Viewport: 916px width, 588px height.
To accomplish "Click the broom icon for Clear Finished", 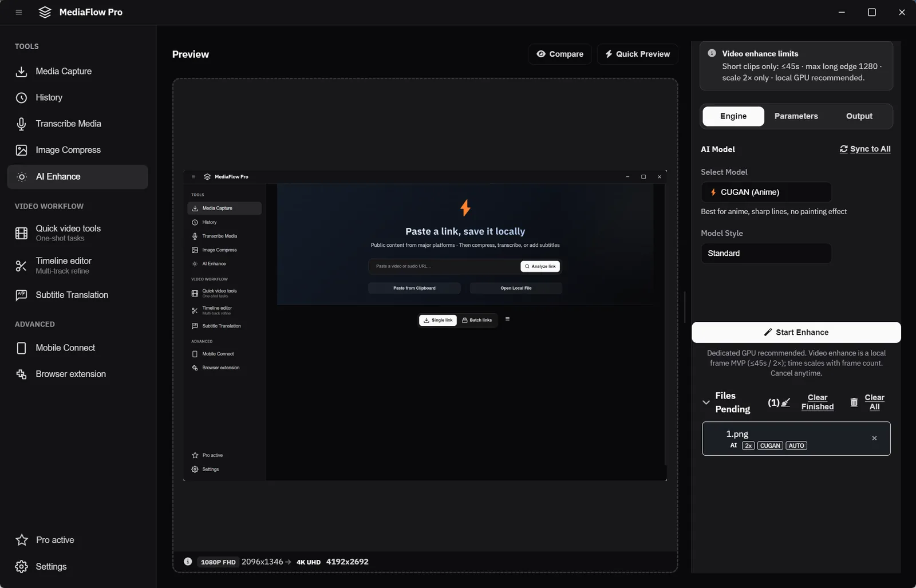I will (x=785, y=402).
